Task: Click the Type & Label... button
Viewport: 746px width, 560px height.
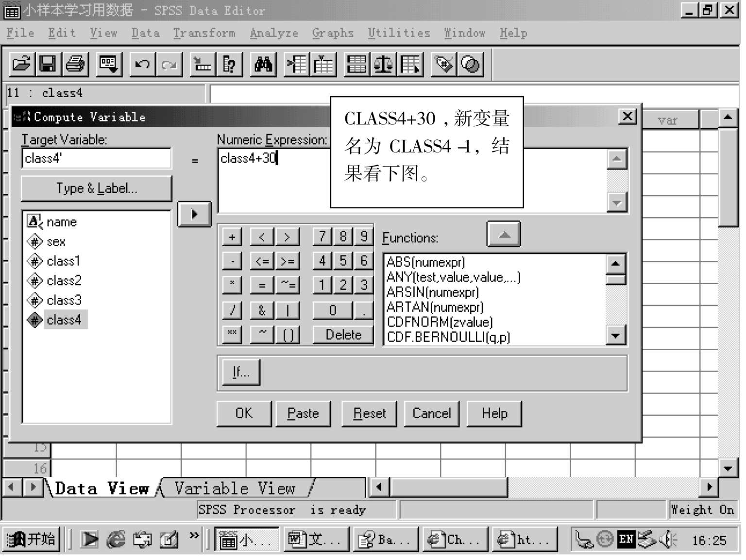Action: pyautogui.click(x=97, y=188)
